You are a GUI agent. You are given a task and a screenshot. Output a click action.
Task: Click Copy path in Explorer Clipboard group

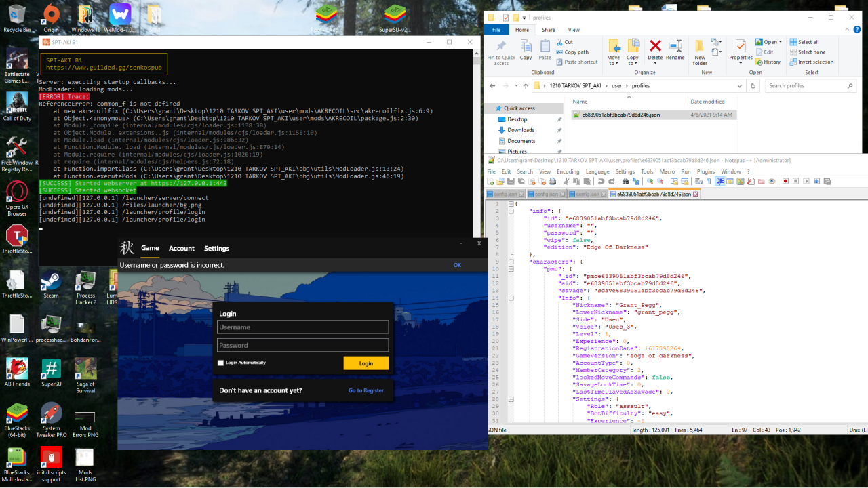572,52
